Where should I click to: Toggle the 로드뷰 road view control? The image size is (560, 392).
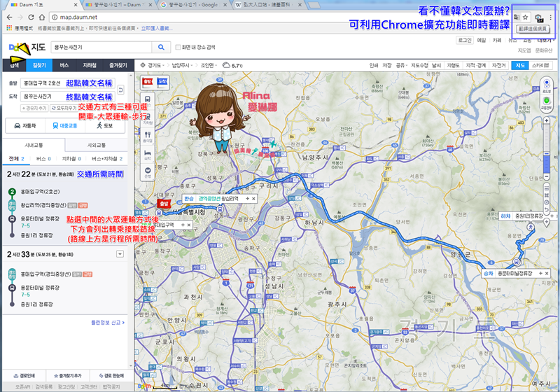coord(547,85)
